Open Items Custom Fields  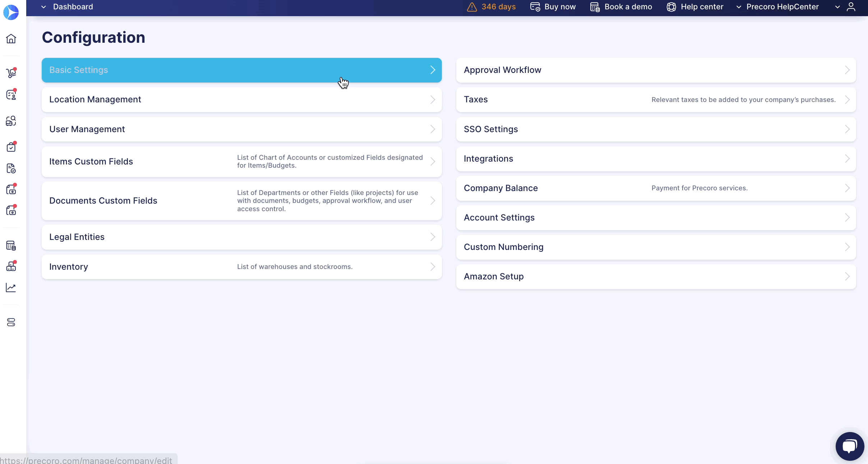tap(241, 162)
